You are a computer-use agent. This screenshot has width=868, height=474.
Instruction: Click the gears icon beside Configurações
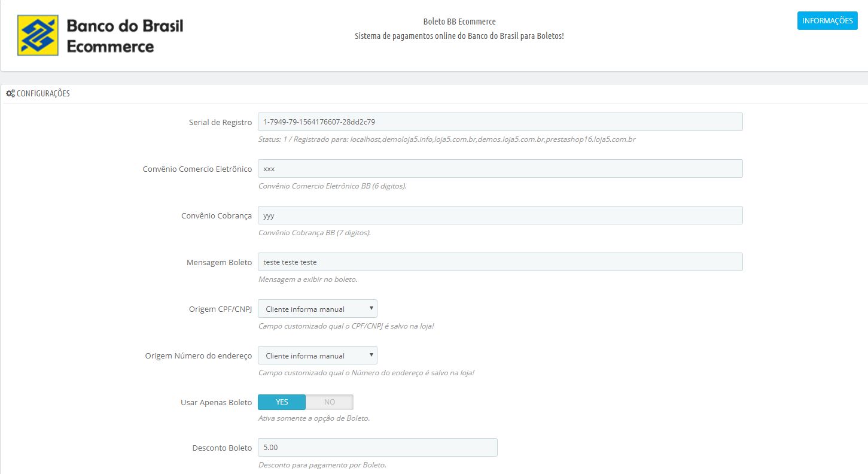pos(10,93)
